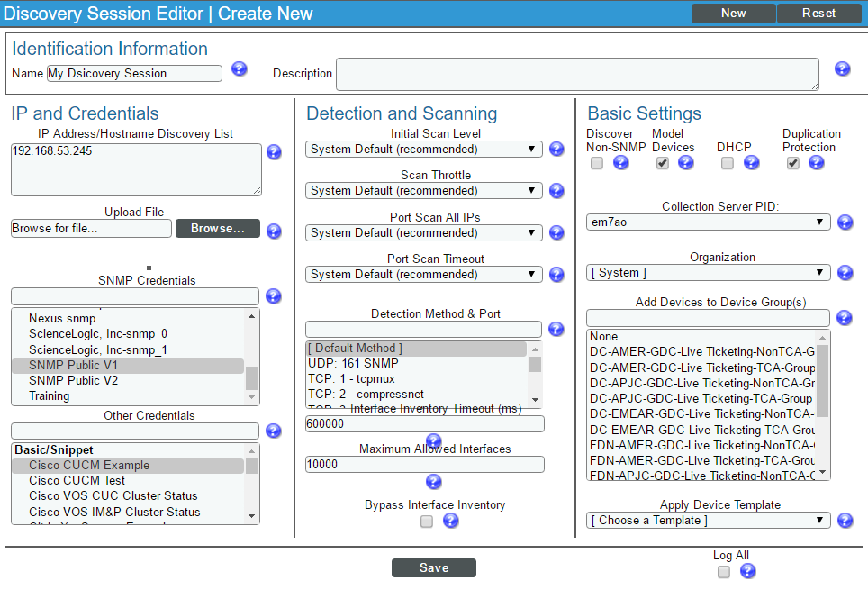Open help for IP Address/Hostname Discovery List
This screenshot has height=599, width=868.
(274, 151)
